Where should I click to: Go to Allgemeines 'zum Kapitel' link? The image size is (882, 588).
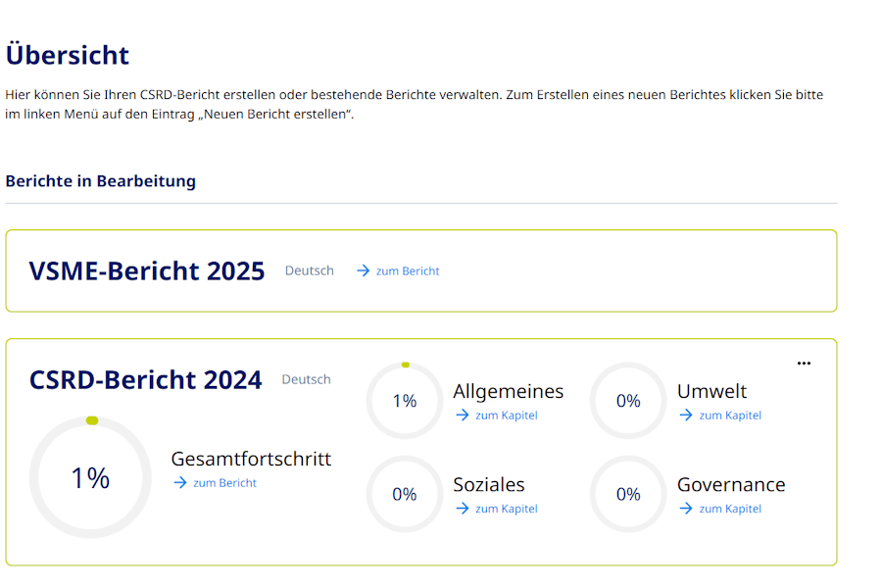pyautogui.click(x=506, y=415)
